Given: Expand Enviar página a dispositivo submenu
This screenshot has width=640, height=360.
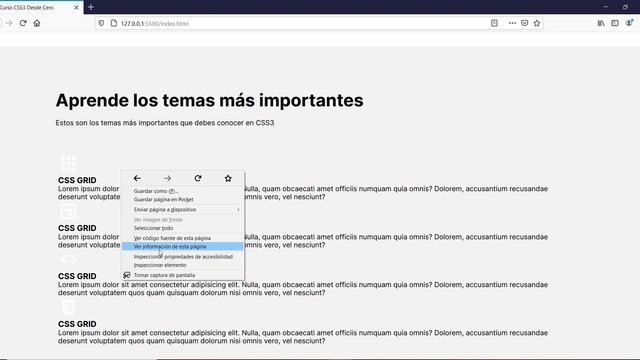Looking at the screenshot, I should click(183, 209).
